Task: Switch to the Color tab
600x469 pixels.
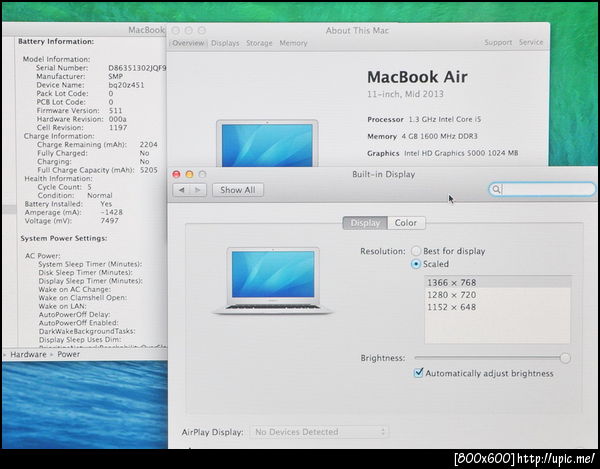Action: point(406,223)
